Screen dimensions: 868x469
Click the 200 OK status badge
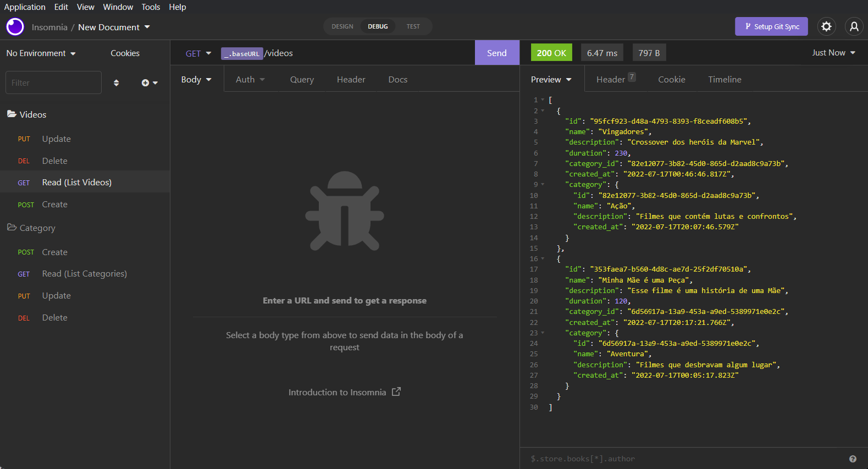pos(551,53)
